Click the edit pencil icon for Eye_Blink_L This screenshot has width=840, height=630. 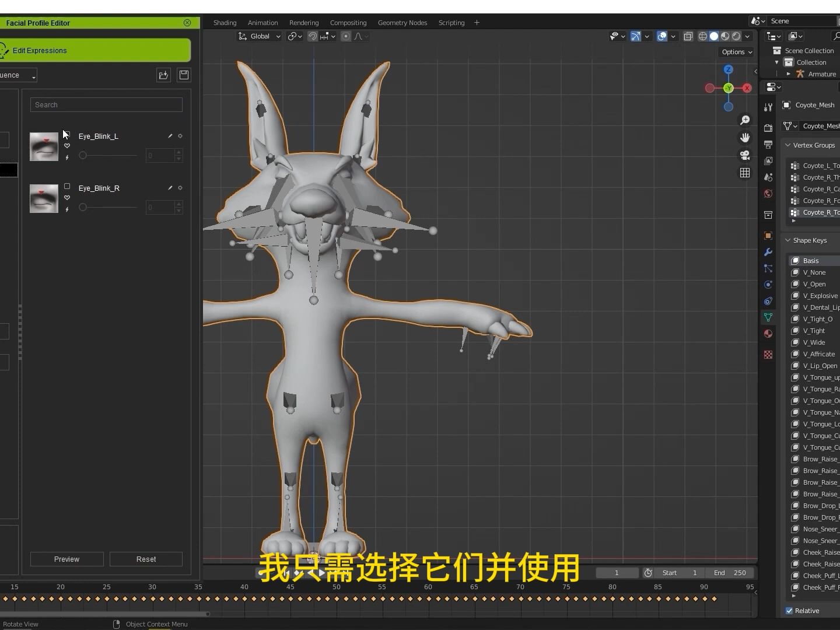tap(170, 136)
